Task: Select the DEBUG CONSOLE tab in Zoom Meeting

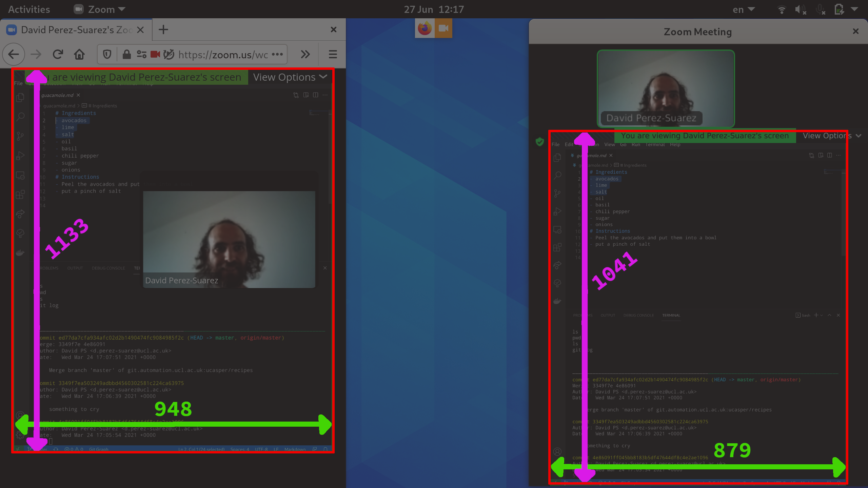Action: pos(638,316)
